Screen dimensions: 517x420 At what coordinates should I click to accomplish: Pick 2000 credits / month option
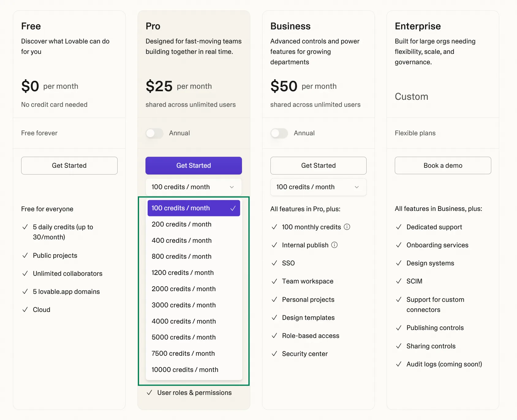point(194,289)
